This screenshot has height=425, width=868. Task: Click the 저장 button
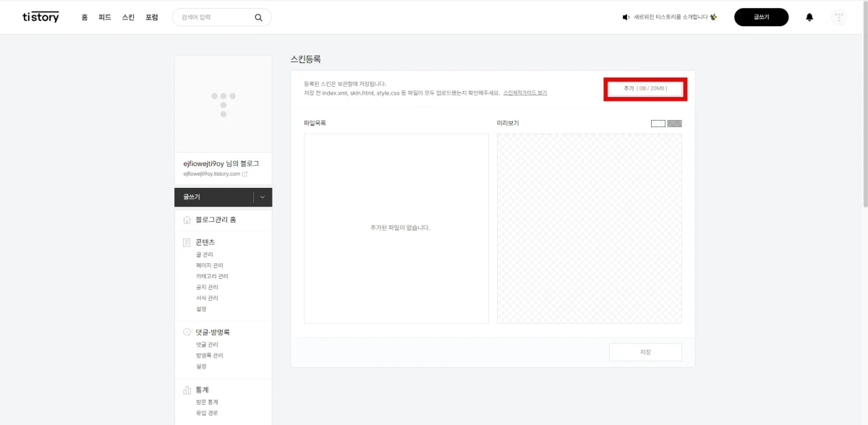coord(644,351)
